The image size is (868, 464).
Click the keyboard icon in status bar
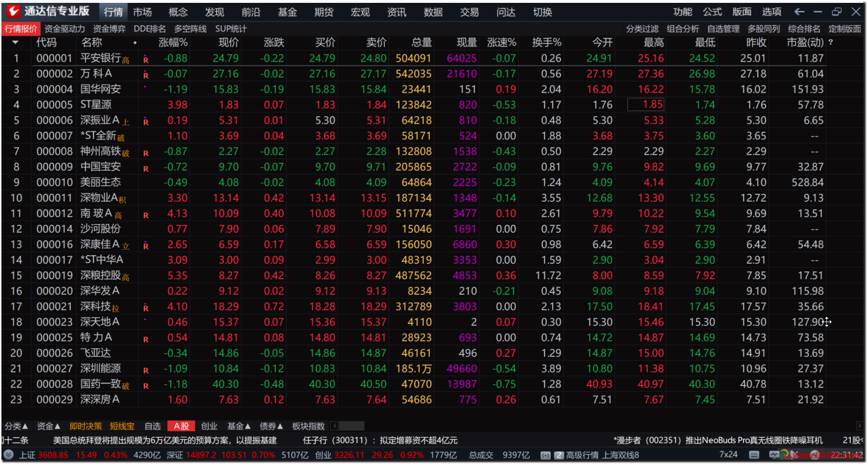[x=754, y=455]
